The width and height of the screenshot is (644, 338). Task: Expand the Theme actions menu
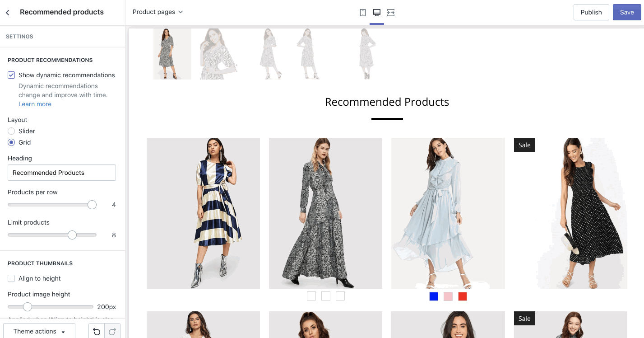click(39, 331)
